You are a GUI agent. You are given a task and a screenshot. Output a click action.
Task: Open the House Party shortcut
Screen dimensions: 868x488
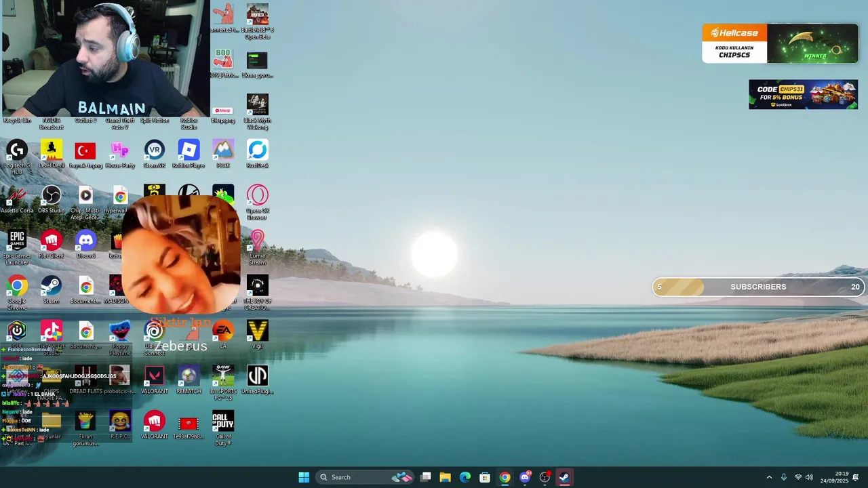pos(120,154)
